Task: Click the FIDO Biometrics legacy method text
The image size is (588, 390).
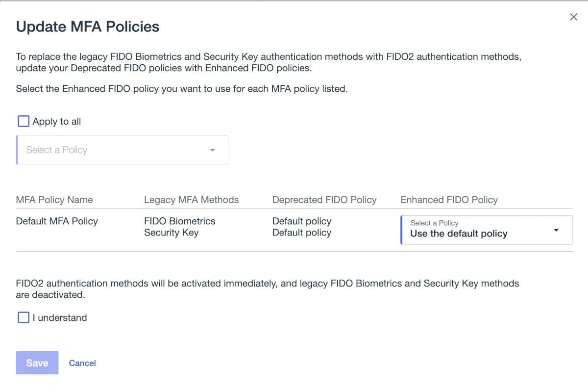Action: 179,221
